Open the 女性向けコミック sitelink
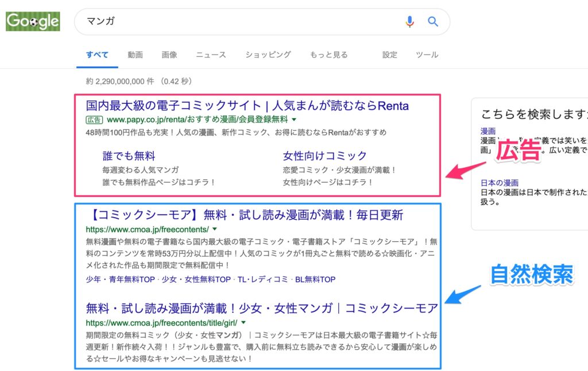 click(x=325, y=156)
